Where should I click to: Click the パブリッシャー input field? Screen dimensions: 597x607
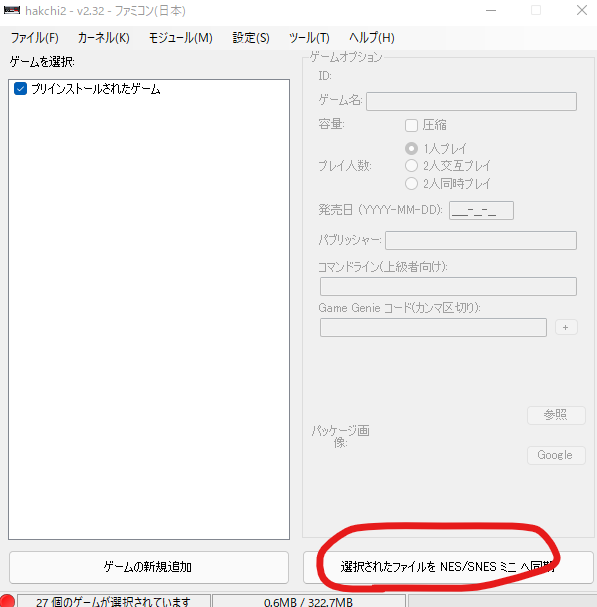point(481,241)
